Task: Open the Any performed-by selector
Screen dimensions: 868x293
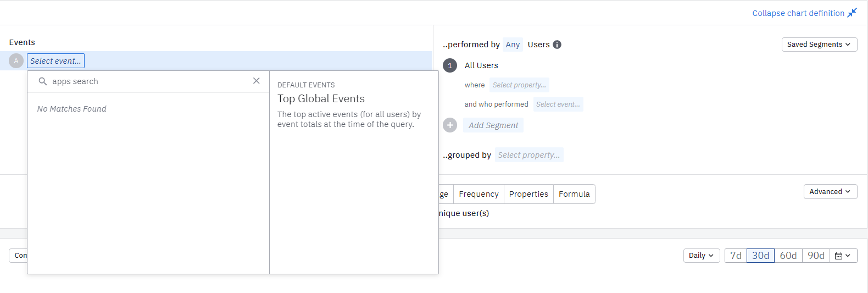Action: pyautogui.click(x=513, y=45)
